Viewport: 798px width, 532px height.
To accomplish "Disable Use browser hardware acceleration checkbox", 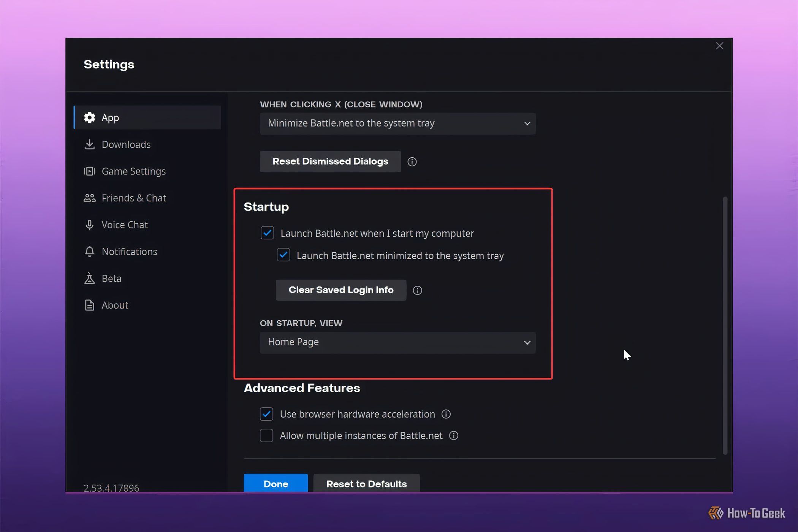I will point(266,414).
